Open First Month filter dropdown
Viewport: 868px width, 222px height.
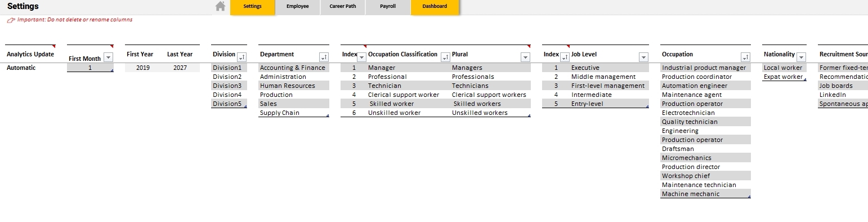[x=108, y=57]
